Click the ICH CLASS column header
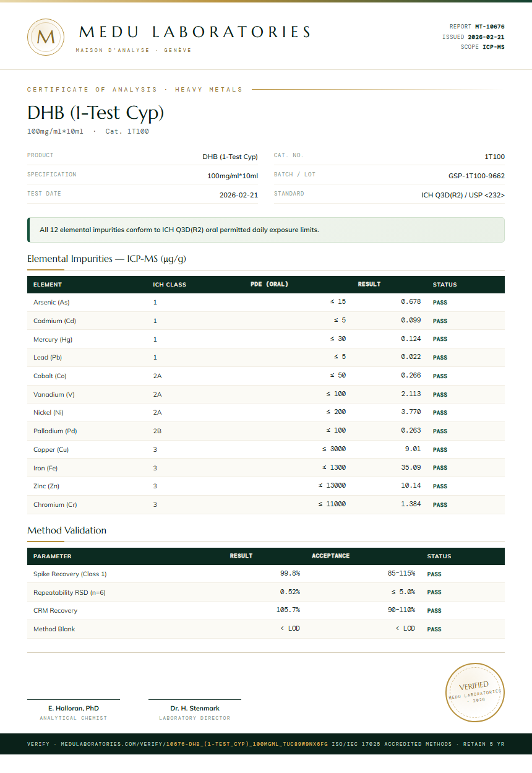The height and width of the screenshot is (773, 532). [x=169, y=285]
